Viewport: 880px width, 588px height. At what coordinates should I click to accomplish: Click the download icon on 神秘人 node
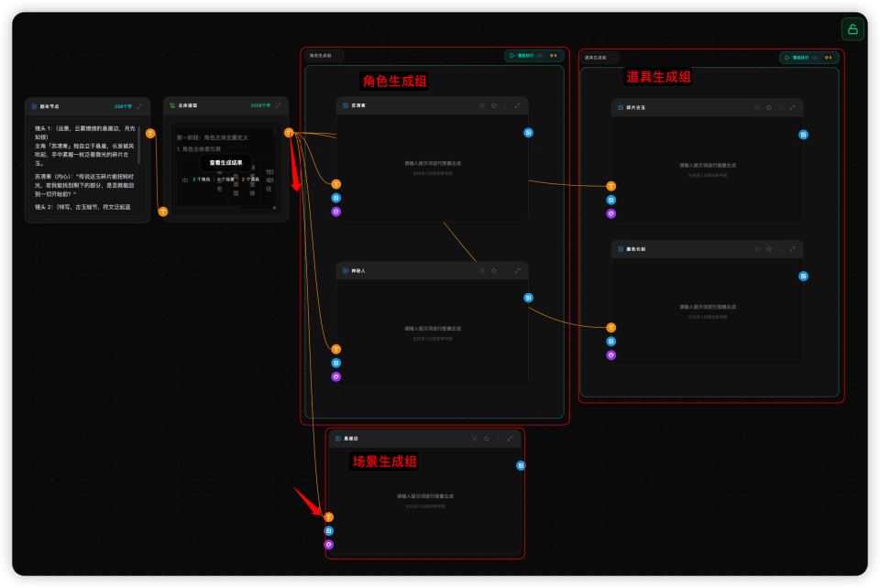click(506, 271)
